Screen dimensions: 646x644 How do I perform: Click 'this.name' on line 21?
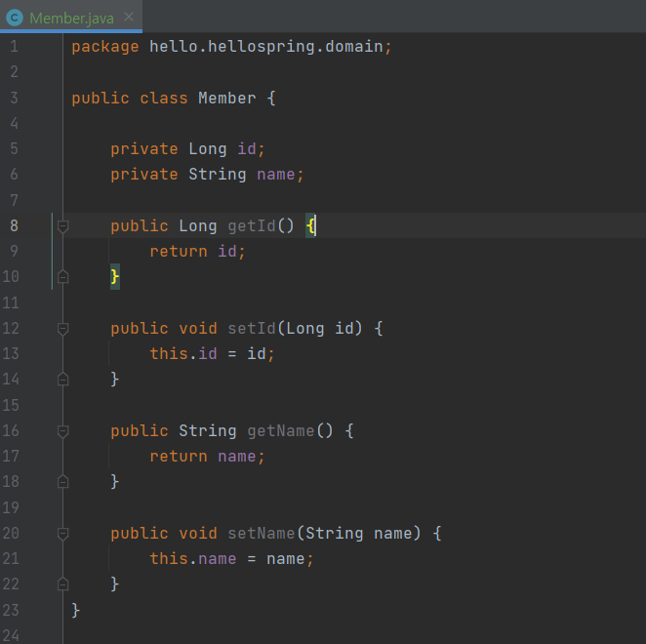(x=193, y=559)
